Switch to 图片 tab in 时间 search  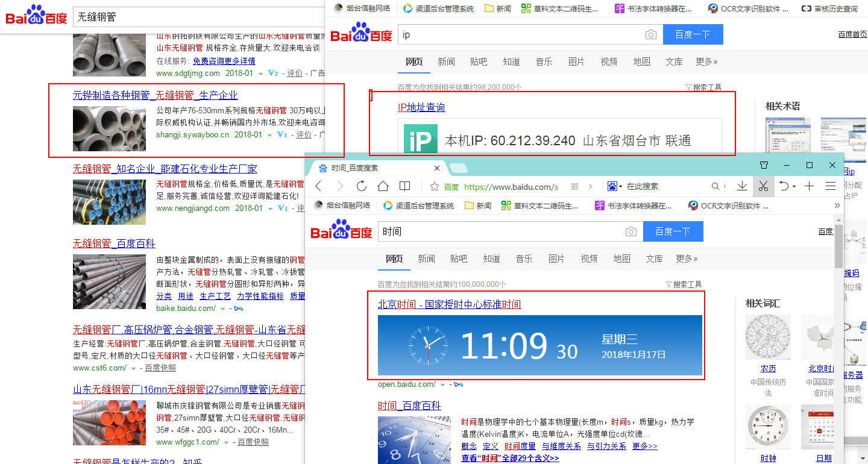[x=556, y=259]
